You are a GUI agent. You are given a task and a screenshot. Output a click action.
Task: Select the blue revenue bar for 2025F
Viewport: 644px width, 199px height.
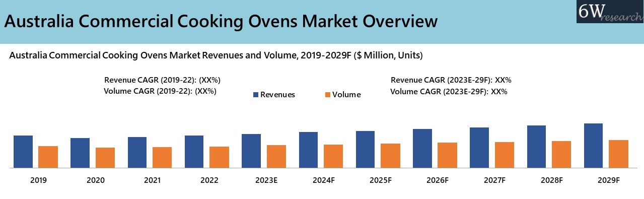click(x=366, y=149)
